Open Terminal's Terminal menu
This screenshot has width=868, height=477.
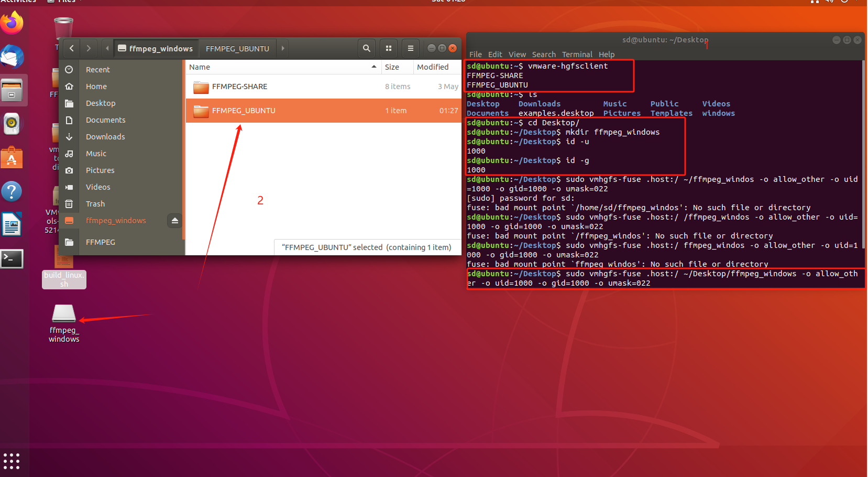click(577, 55)
